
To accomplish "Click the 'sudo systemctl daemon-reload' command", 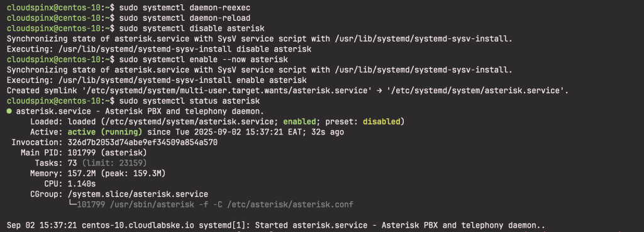I will [x=184, y=18].
